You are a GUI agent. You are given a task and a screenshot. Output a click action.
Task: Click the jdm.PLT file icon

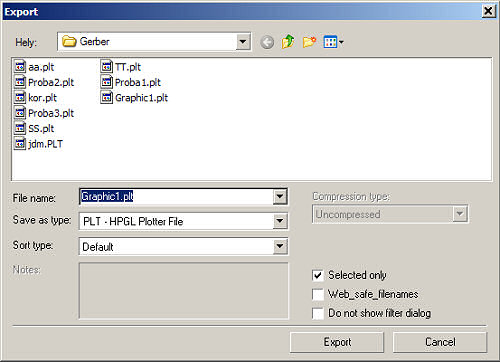20,144
